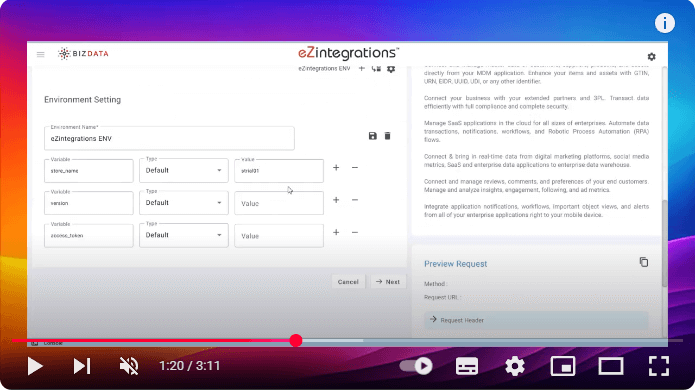Save the environment setting

tap(372, 136)
